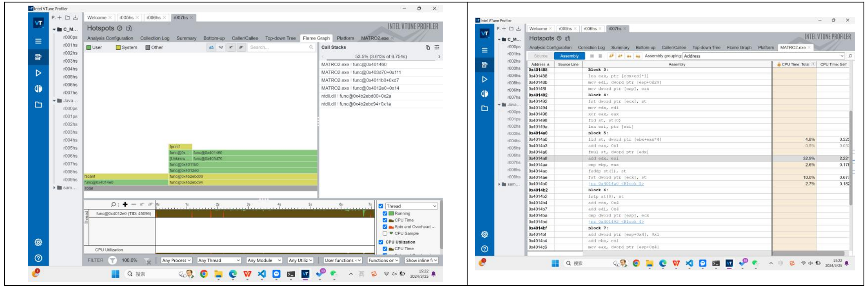
Task: Enable the CPU Sample checkbox
Action: point(385,233)
